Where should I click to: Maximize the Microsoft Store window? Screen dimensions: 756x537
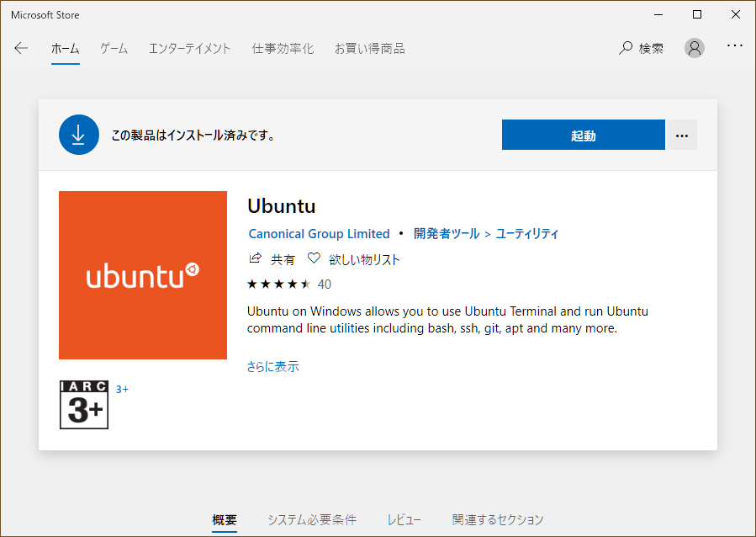coord(696,14)
